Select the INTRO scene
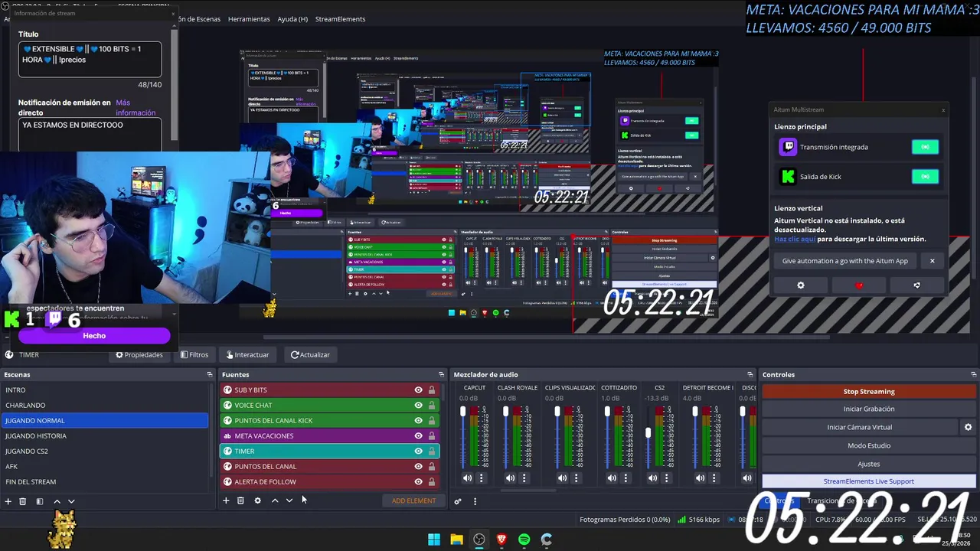 [105, 390]
